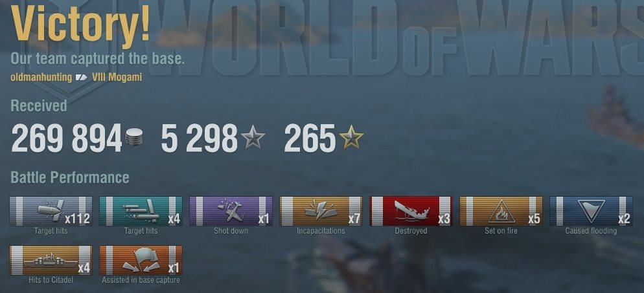The image size is (644, 293).
Task: Click the Shot down aircraft ribbon
Action: (231, 211)
